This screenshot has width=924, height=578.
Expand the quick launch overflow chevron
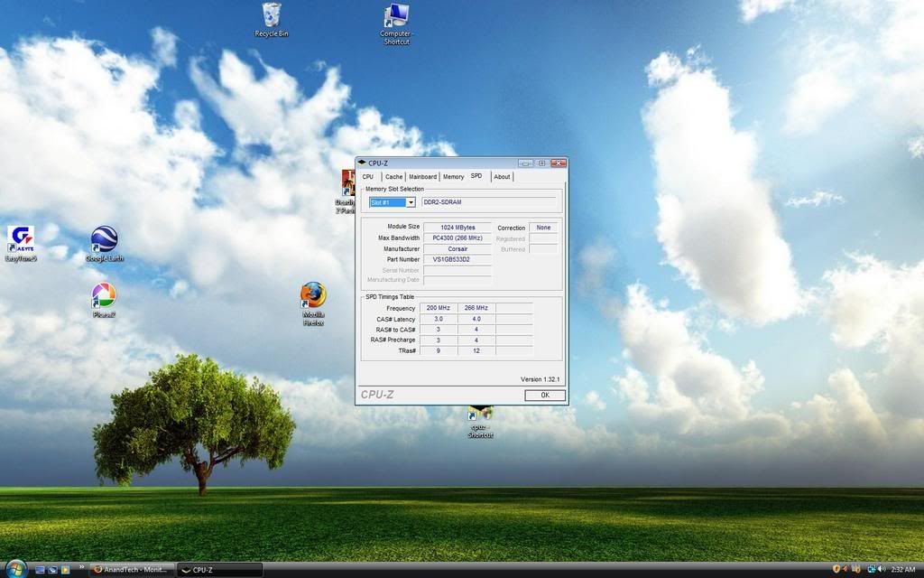pos(81,567)
